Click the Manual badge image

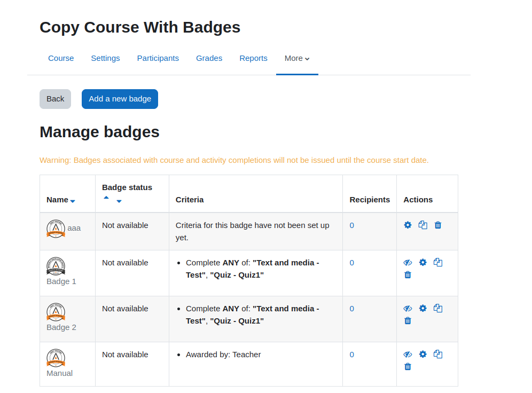(x=56, y=358)
